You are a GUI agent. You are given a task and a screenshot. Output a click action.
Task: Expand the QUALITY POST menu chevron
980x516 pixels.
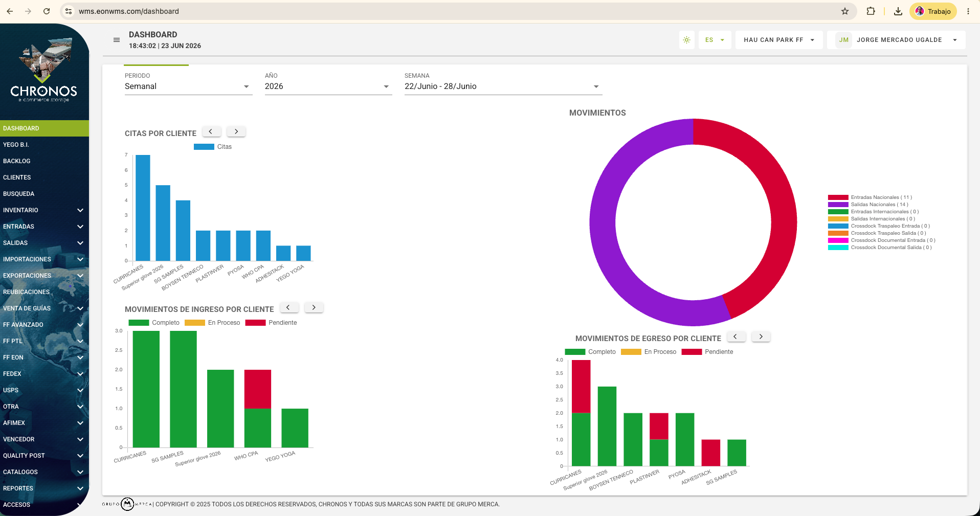coord(80,456)
